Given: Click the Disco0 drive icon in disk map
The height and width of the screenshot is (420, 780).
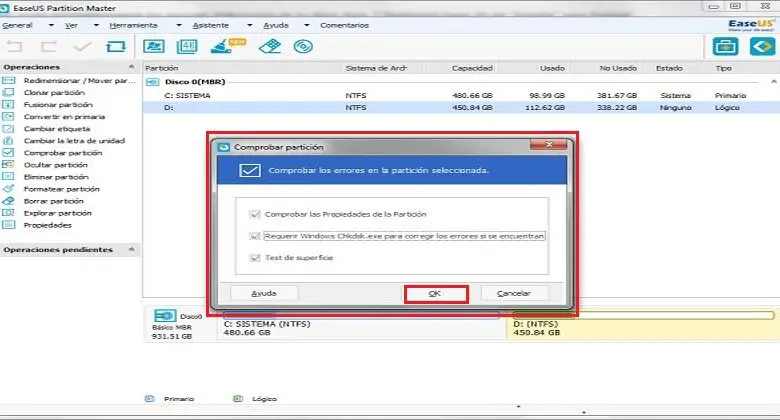Looking at the screenshot, I should pyautogui.click(x=165, y=316).
